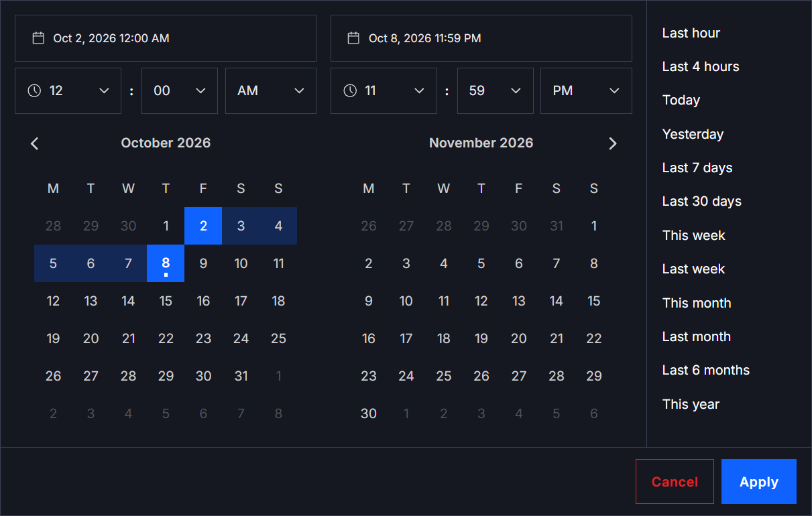Select October 2 range start date
812x516 pixels.
(203, 226)
